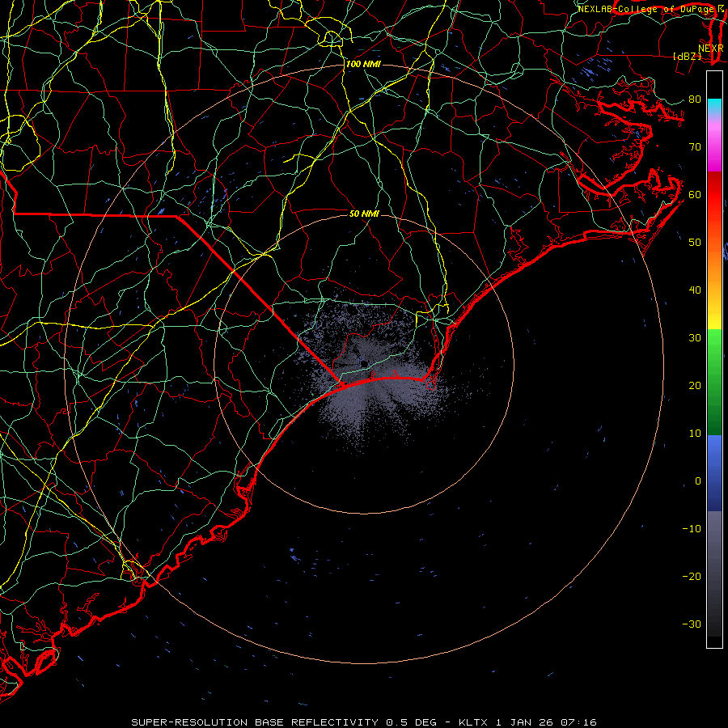Click the '100 NMI' range ring label
This screenshot has width=728, height=728.
pos(363,64)
